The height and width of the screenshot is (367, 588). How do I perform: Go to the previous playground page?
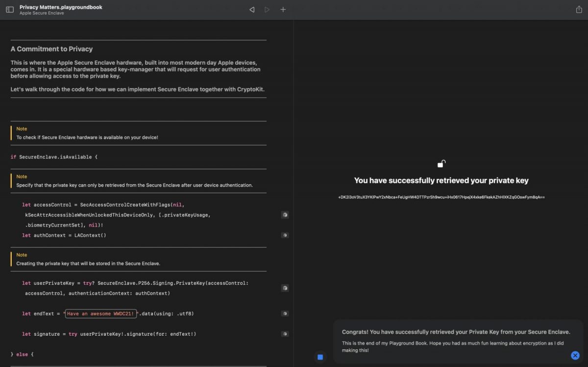coord(252,10)
